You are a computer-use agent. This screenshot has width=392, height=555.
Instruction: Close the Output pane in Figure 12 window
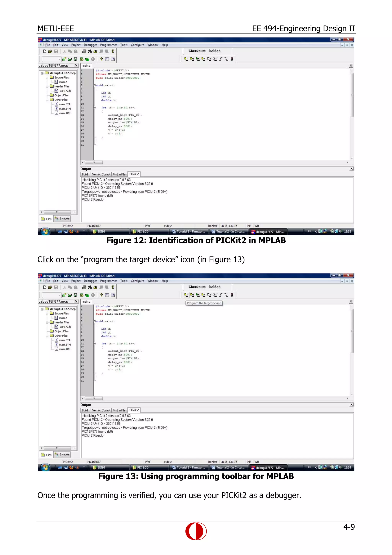click(351, 169)
